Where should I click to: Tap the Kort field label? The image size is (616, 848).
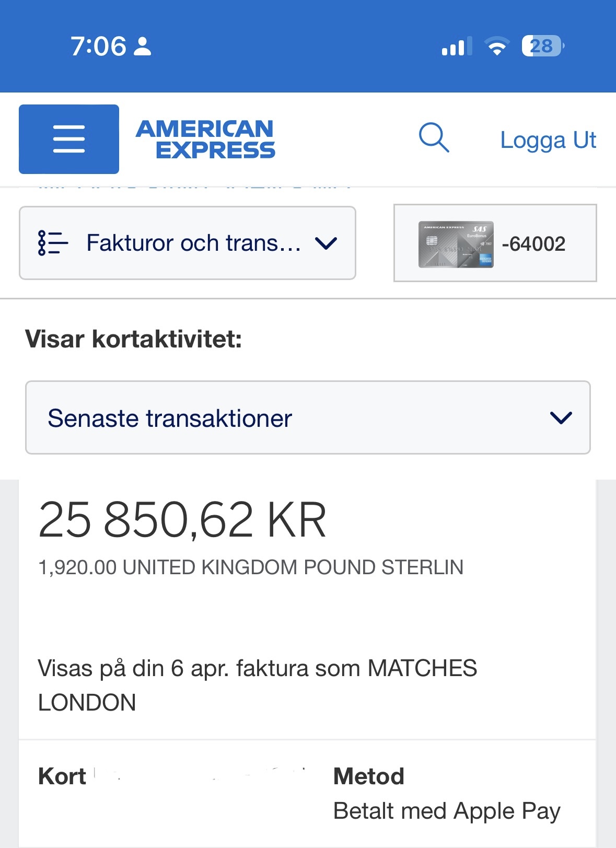click(x=62, y=776)
